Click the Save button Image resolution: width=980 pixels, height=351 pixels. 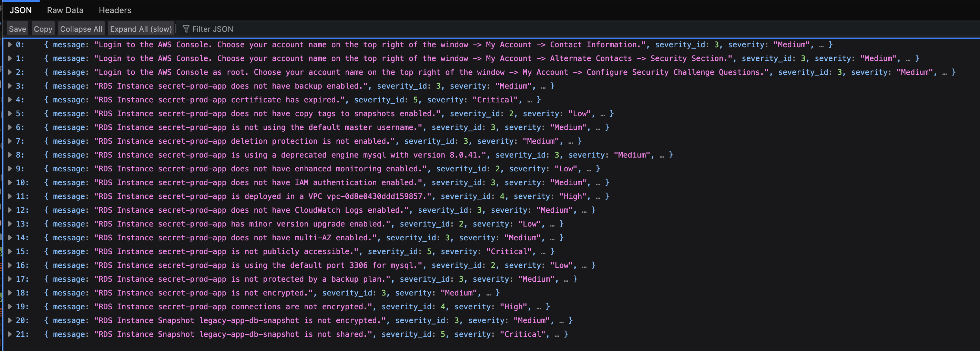pyautogui.click(x=18, y=29)
